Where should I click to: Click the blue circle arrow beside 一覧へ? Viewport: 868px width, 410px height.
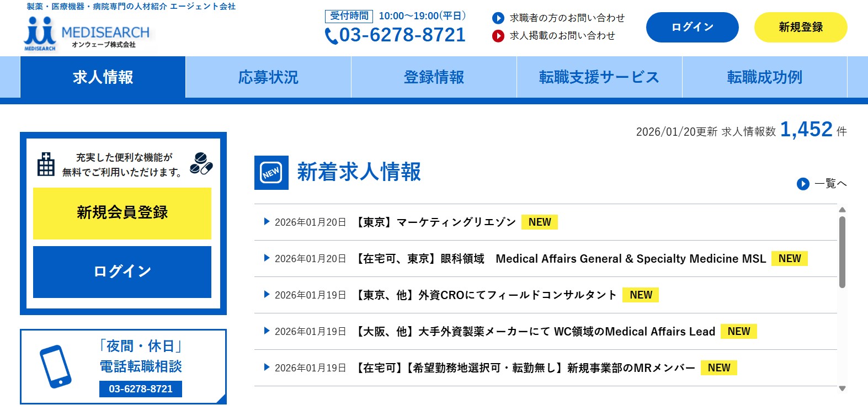pos(803,184)
